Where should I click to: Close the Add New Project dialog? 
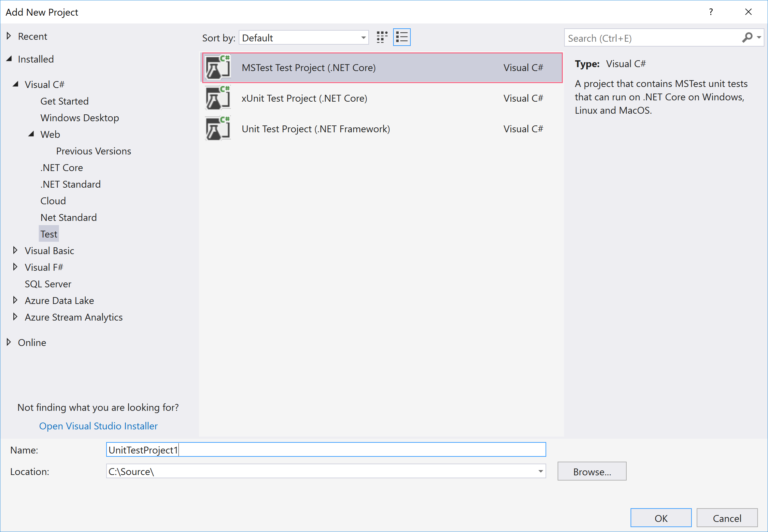coord(748,12)
